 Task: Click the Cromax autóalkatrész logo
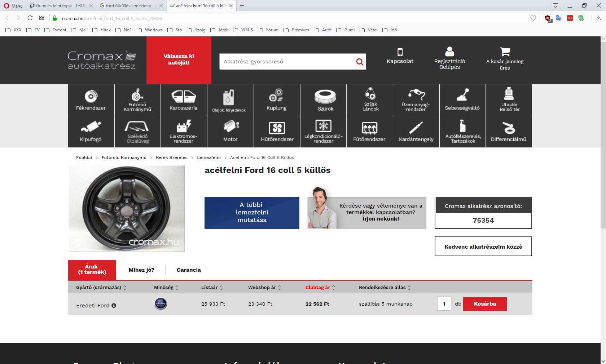click(102, 60)
